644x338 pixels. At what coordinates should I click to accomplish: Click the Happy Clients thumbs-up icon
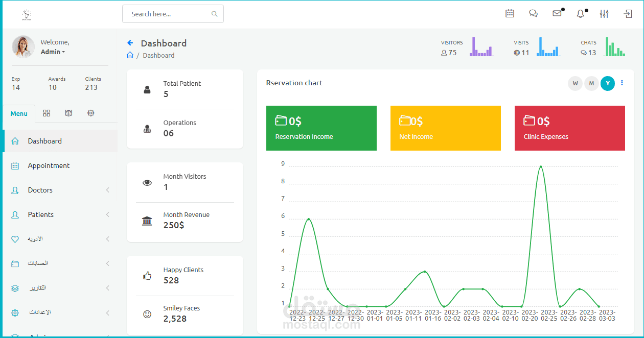point(147,276)
